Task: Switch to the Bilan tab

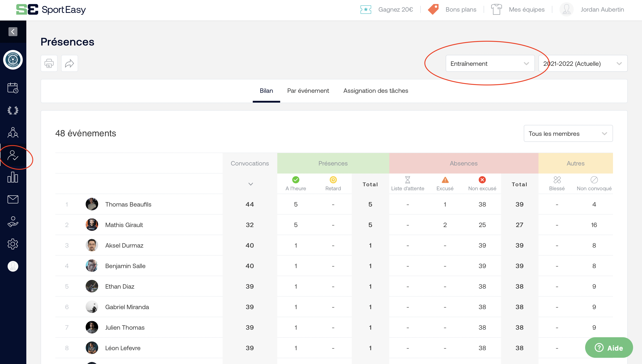Action: coord(266,91)
